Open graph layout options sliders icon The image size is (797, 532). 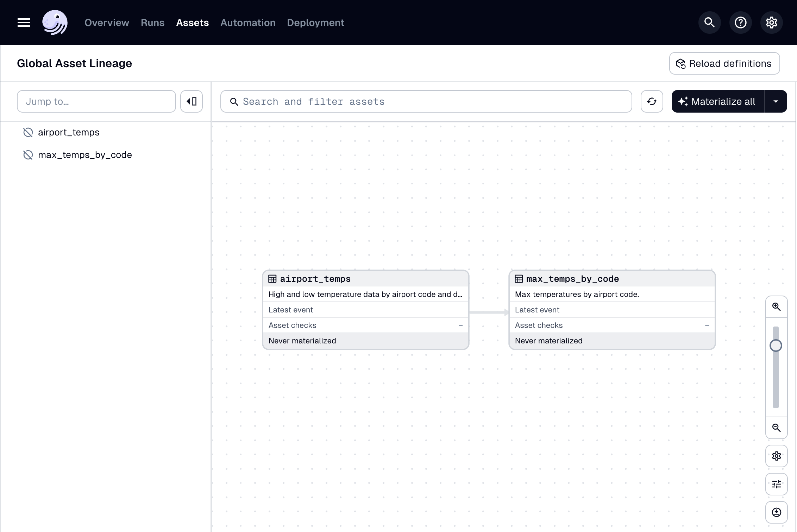776,484
